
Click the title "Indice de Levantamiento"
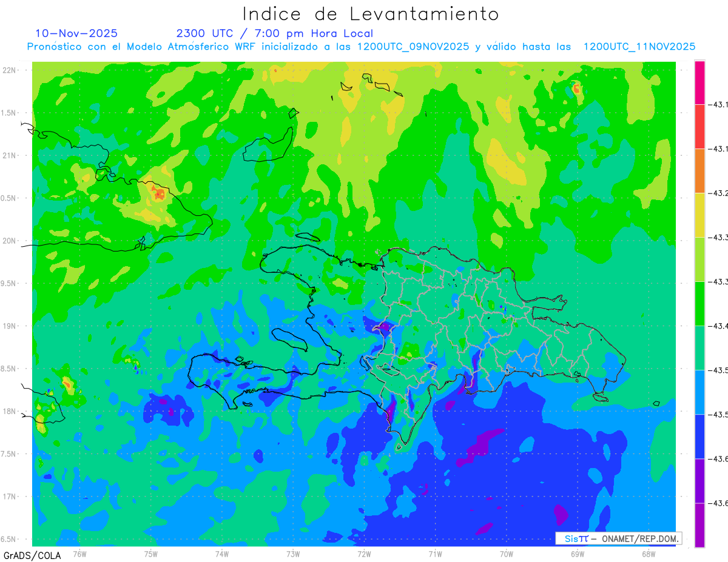(x=371, y=14)
